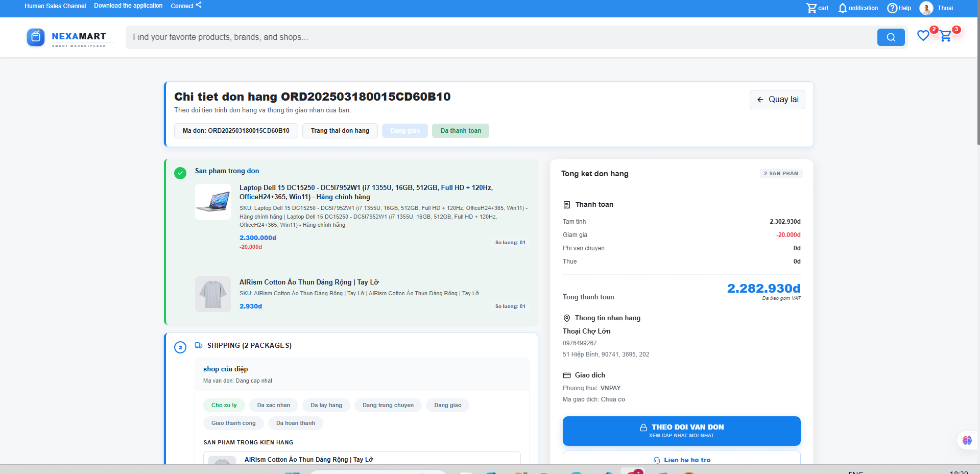Click the 2 SAN PHAM badge
This screenshot has height=474, width=980.
point(781,174)
